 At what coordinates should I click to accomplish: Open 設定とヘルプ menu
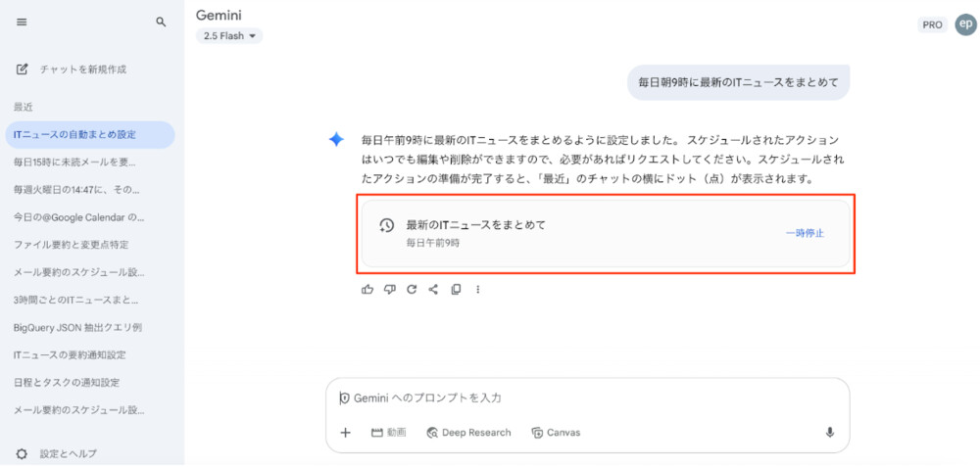click(69, 453)
